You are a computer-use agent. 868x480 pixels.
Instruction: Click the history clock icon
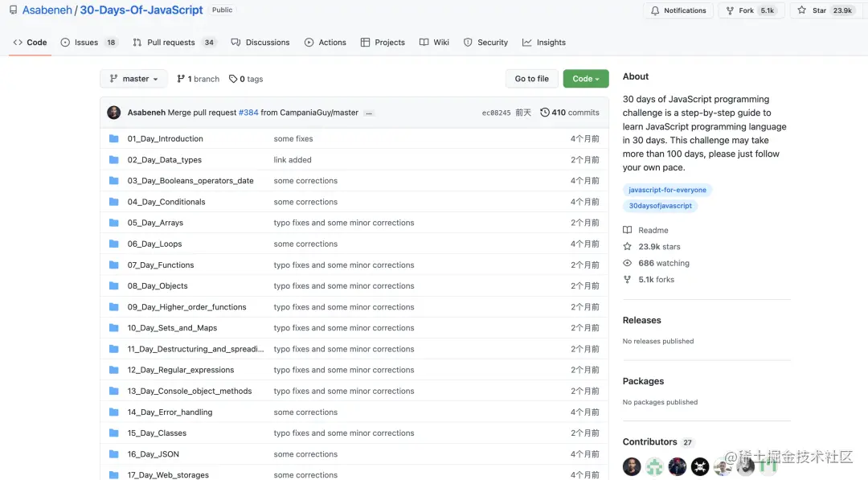pos(545,113)
